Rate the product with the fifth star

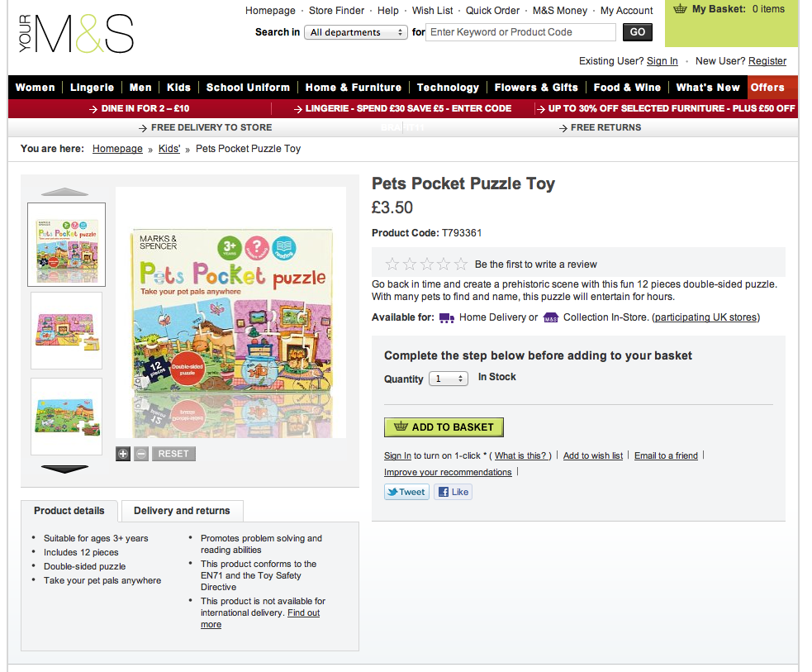pos(460,265)
